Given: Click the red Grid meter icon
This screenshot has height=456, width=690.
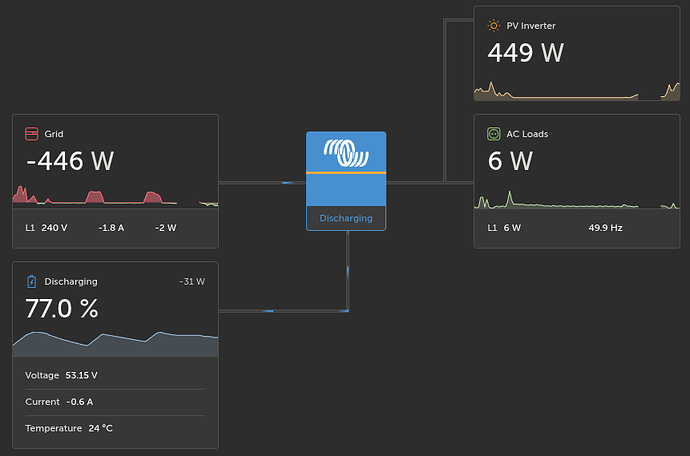Looking at the screenshot, I should pyautogui.click(x=32, y=134).
